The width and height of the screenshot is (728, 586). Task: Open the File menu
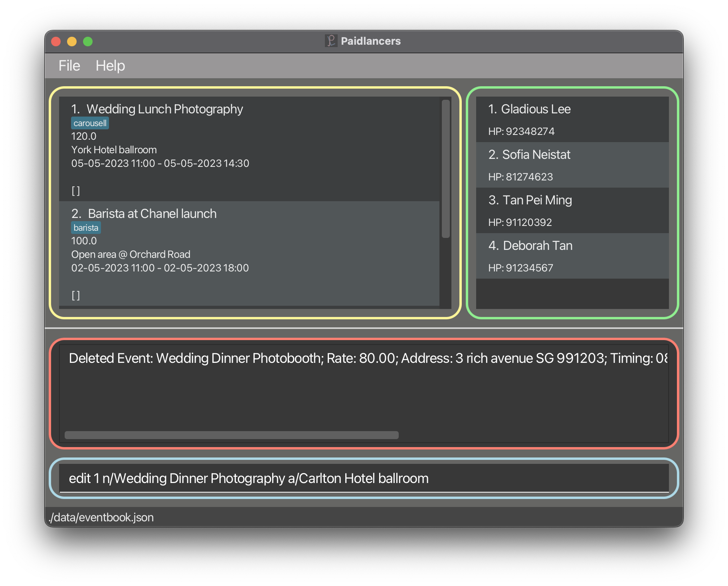(69, 66)
